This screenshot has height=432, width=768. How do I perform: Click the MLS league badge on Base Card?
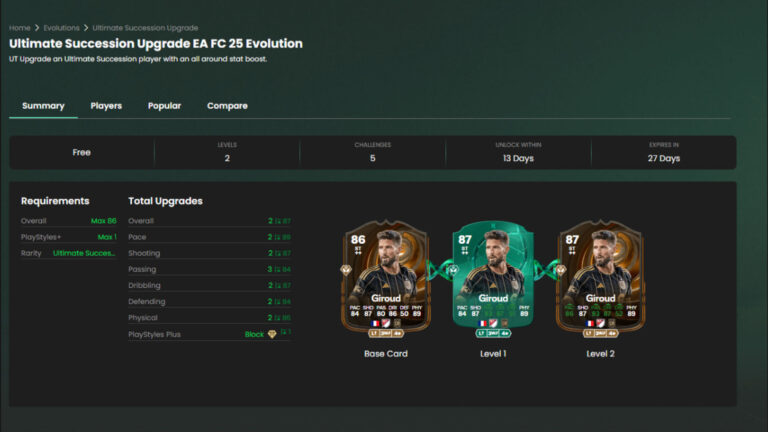pyautogui.click(x=386, y=323)
